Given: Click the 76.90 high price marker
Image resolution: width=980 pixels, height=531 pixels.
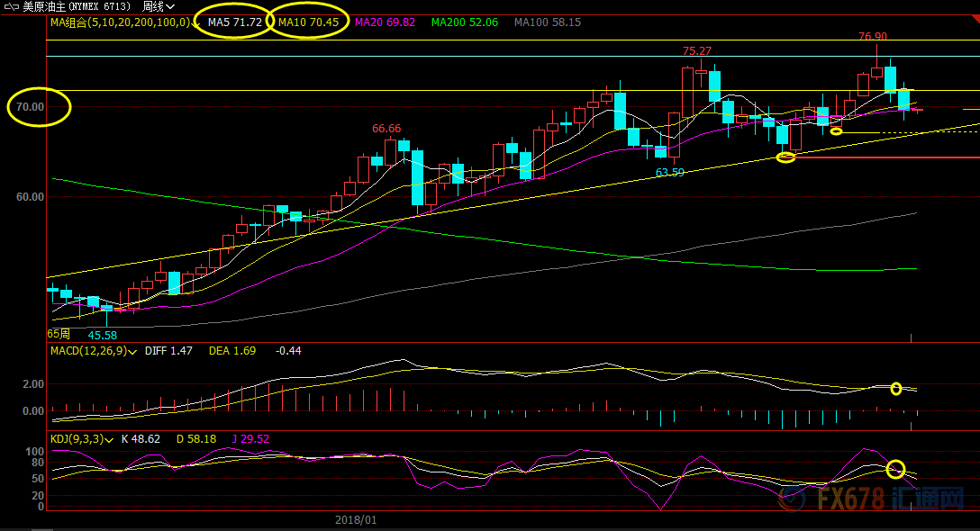Looking at the screenshot, I should coord(872,37).
